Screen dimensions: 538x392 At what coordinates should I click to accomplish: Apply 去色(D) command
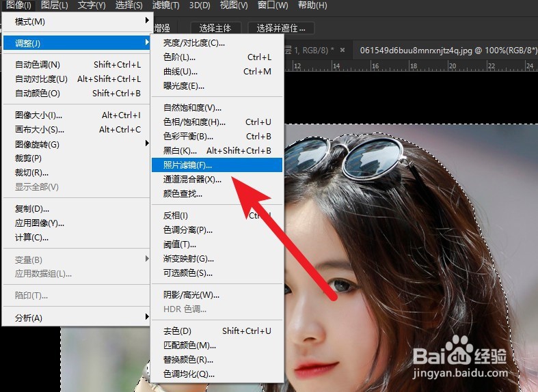click(217, 331)
